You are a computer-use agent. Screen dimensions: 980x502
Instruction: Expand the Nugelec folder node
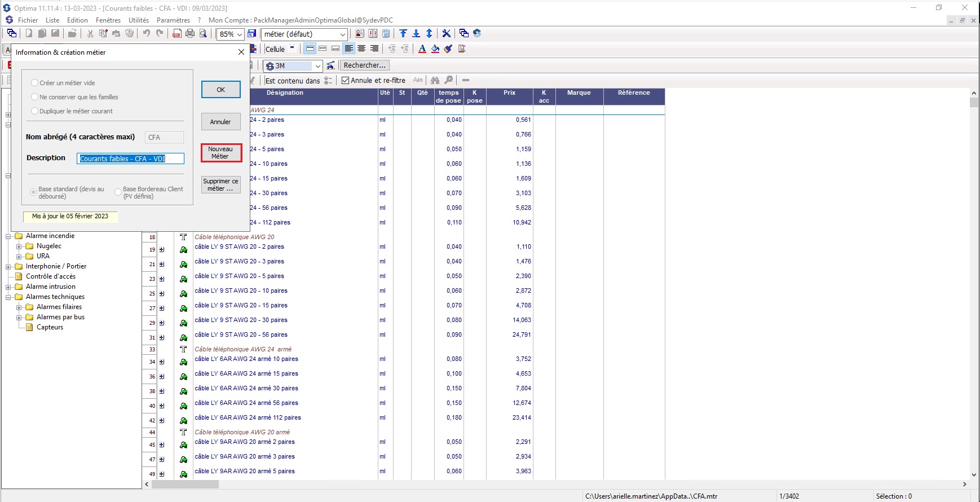(19, 246)
